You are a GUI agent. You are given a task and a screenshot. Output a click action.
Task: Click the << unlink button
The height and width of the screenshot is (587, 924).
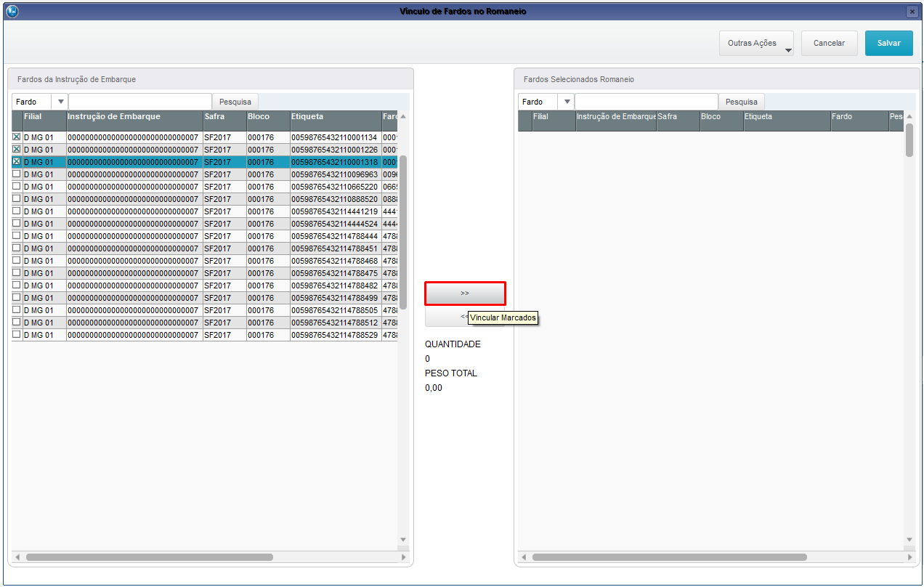465,317
